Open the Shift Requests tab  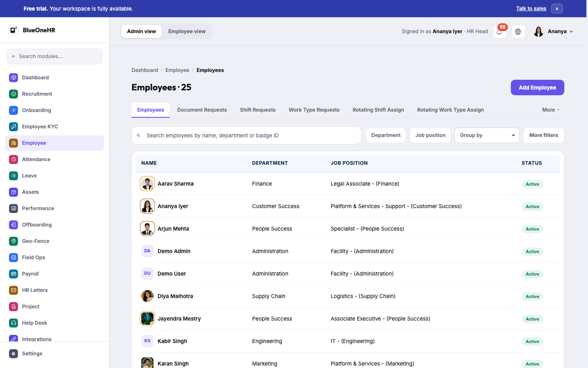coord(258,110)
